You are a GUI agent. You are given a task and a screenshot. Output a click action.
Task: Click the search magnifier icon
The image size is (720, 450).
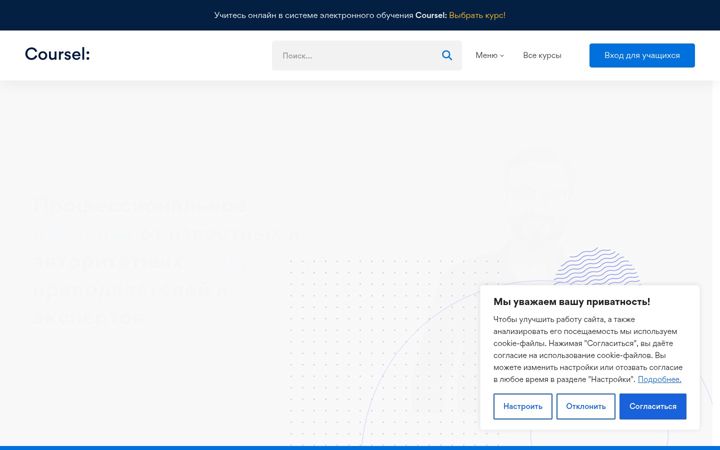[447, 55]
